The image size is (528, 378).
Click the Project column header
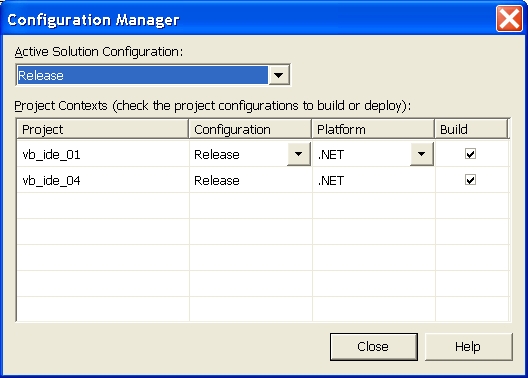click(102, 129)
